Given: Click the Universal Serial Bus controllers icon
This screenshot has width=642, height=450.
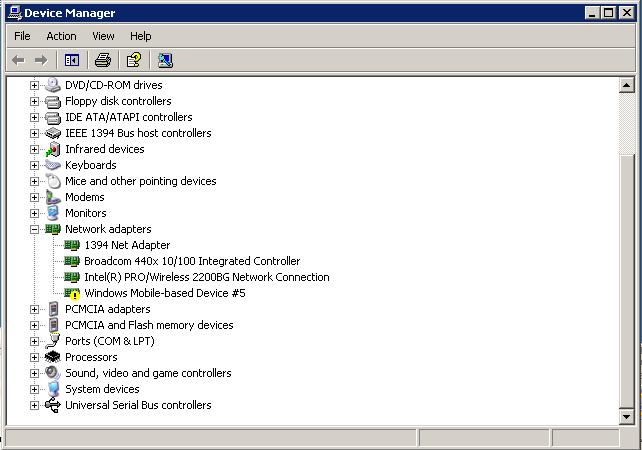Looking at the screenshot, I should tap(53, 405).
